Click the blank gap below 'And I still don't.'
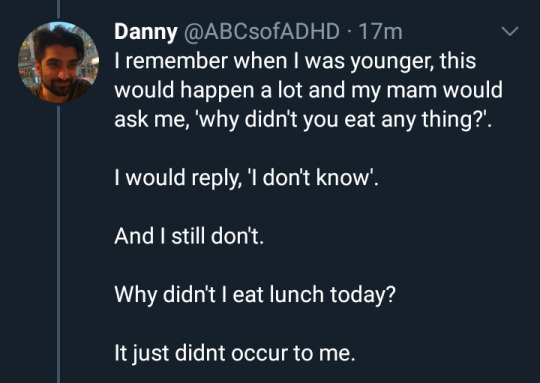The width and height of the screenshot is (540, 383). click(255, 265)
